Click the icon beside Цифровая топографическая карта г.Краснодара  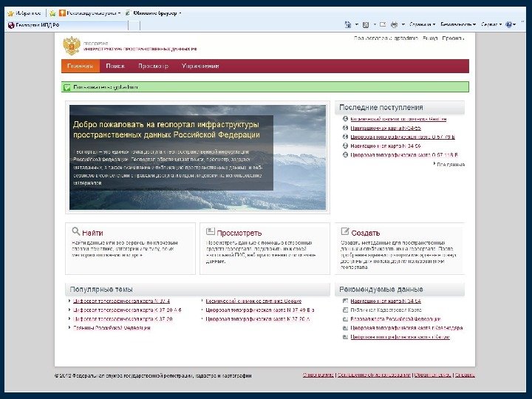click(x=345, y=328)
